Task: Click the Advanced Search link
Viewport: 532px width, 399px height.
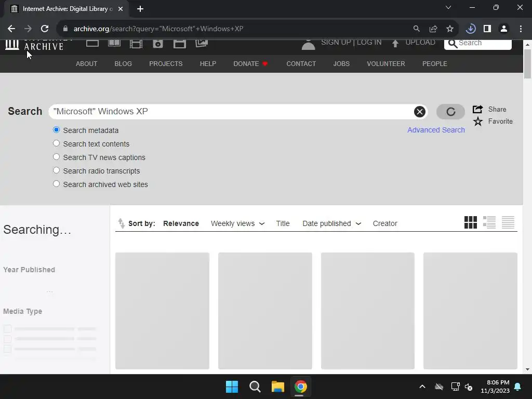Action: click(436, 130)
